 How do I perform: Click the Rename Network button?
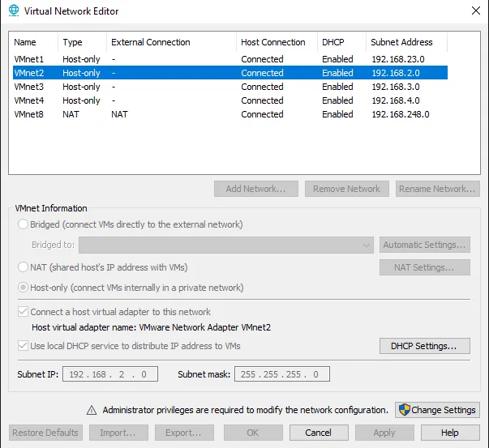pyautogui.click(x=438, y=189)
